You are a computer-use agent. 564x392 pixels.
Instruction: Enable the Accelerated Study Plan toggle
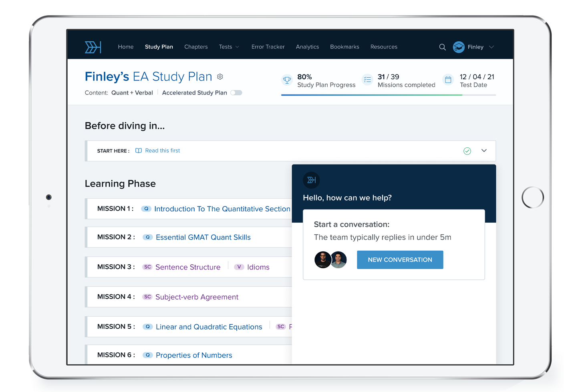[x=236, y=92]
